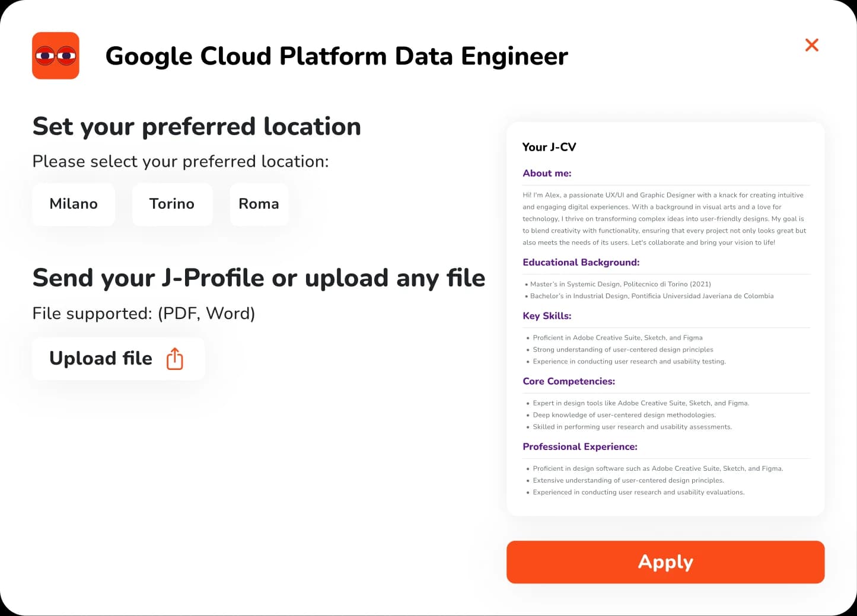Click the Master's in Systemic Design entry

(x=620, y=284)
